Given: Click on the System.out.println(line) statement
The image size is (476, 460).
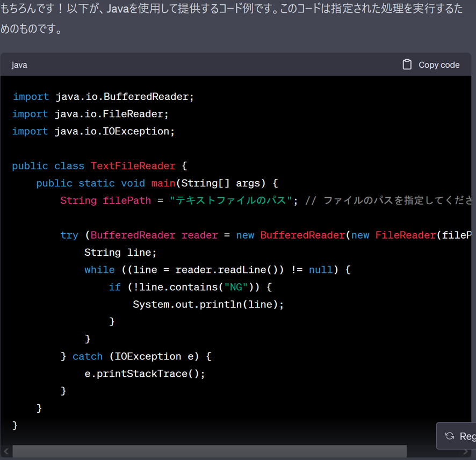Looking at the screenshot, I should coord(208,304).
